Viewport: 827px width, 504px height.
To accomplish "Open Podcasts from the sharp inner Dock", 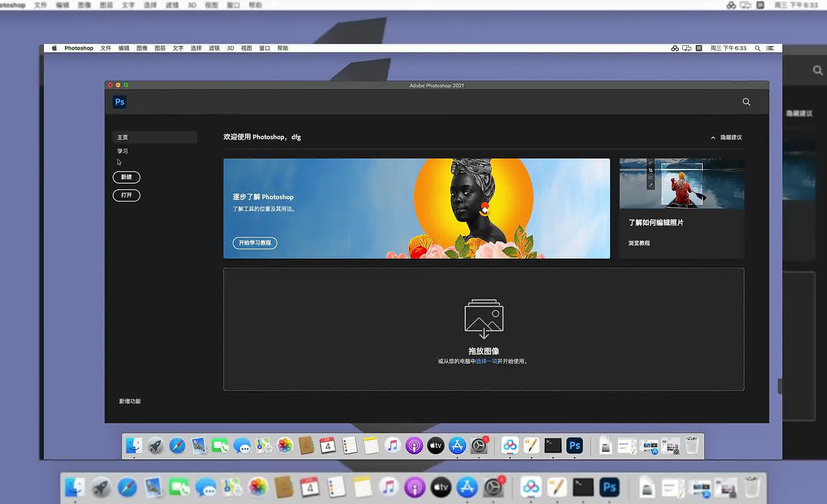I will tap(414, 446).
